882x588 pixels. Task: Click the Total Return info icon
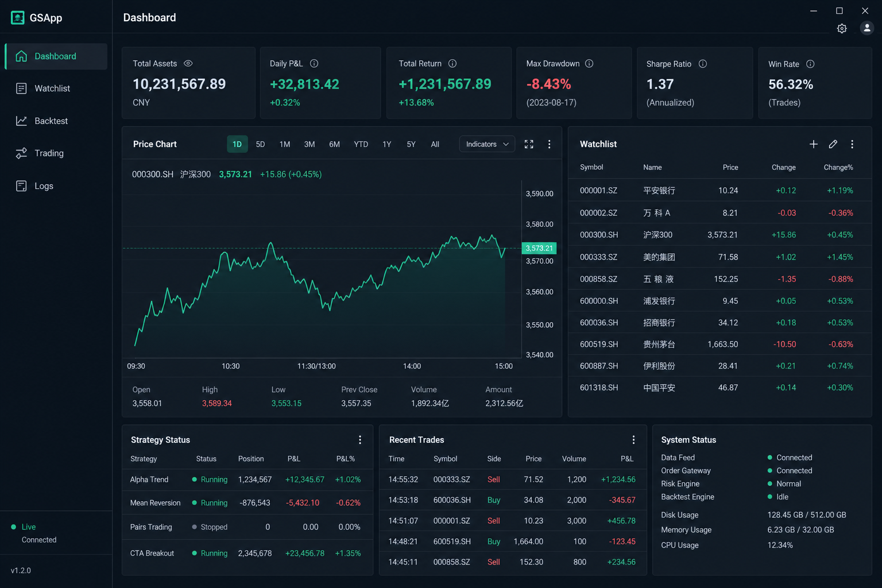coord(452,63)
